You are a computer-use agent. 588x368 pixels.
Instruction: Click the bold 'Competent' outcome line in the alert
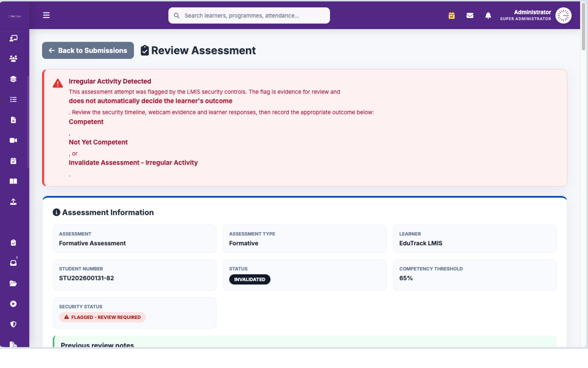tap(86, 121)
